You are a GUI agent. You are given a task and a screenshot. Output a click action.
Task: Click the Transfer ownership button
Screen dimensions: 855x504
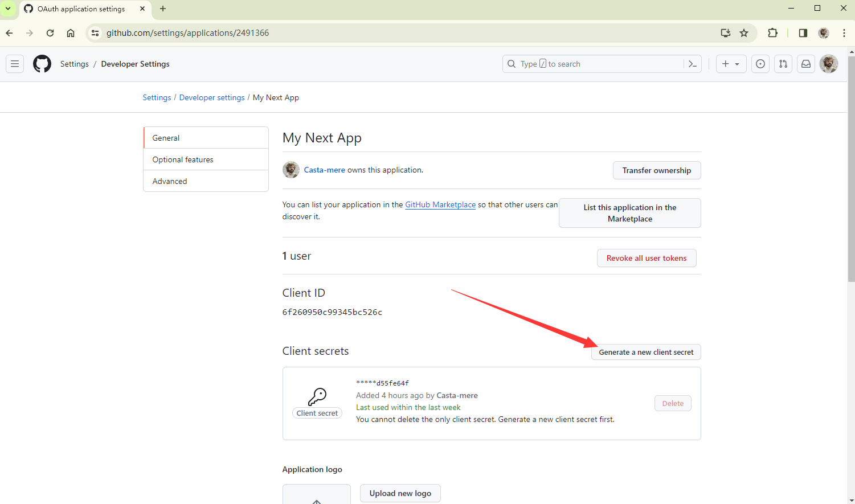657,170
